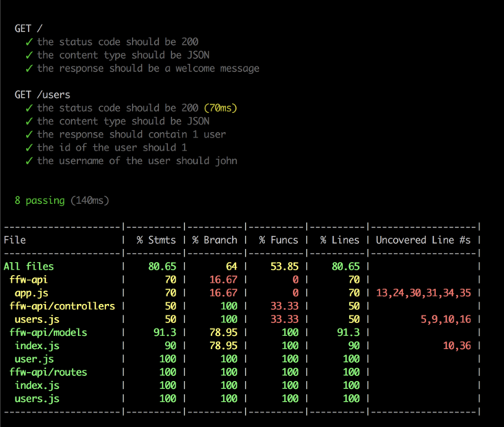The width and height of the screenshot is (504, 427).
Task: Click the 'GET /users' test suite heading
Action: coord(42,95)
